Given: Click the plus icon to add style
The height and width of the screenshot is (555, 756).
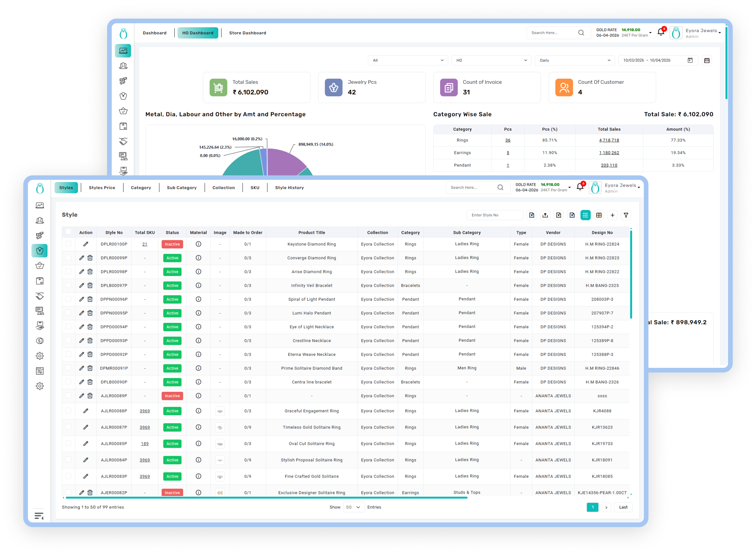Looking at the screenshot, I should pyautogui.click(x=612, y=215).
